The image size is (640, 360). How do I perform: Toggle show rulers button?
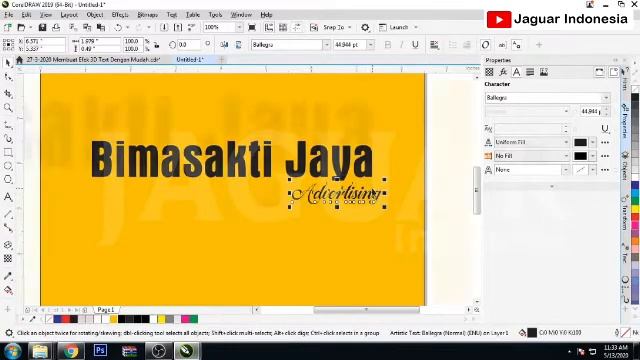269,27
